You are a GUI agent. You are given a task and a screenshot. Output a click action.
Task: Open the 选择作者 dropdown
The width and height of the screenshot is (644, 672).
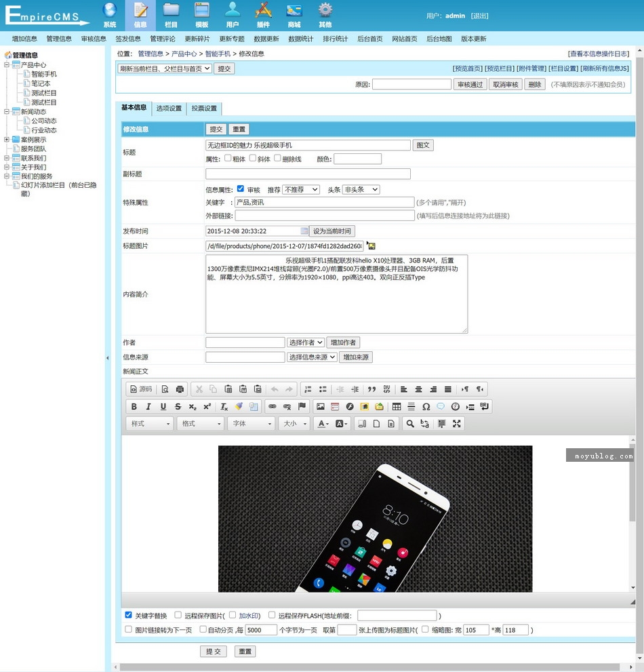tap(305, 342)
